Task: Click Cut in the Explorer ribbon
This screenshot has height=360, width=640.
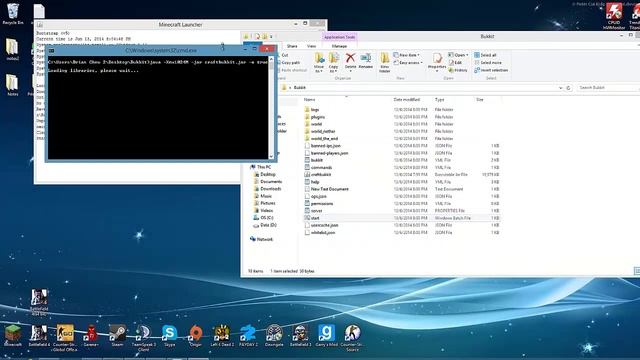Action: (284, 55)
